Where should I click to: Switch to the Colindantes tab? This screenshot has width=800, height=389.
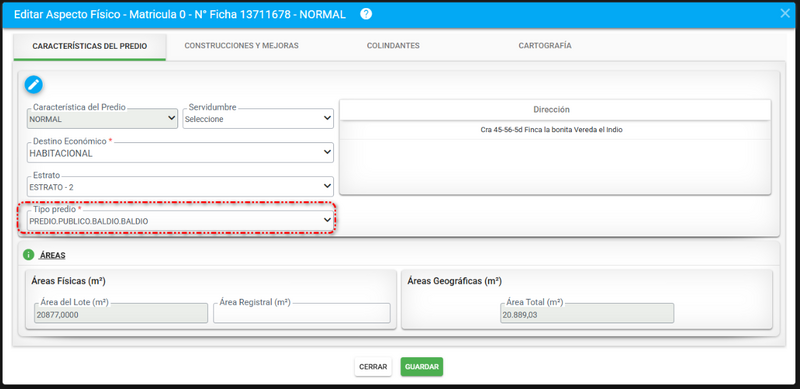point(393,45)
